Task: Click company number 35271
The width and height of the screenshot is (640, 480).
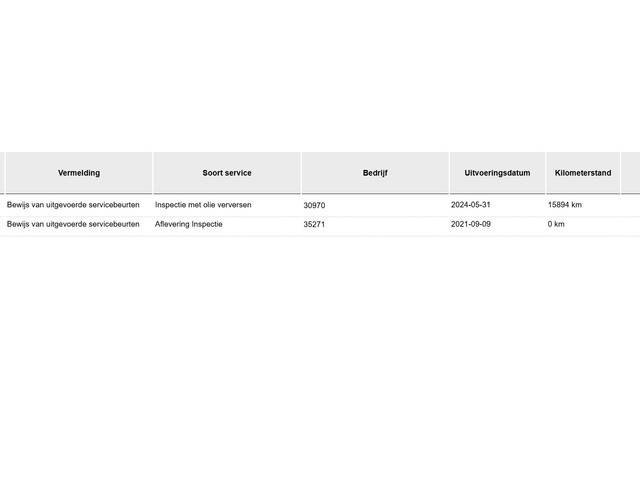Action: coord(315,225)
